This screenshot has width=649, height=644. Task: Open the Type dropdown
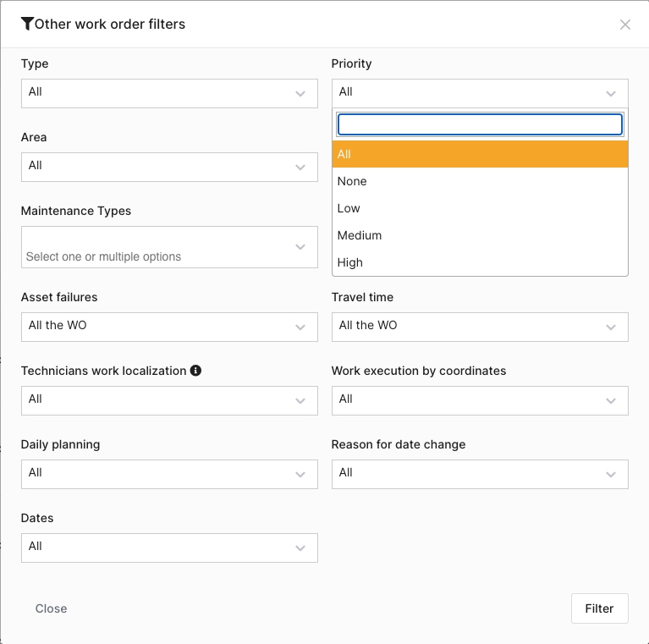click(x=169, y=93)
